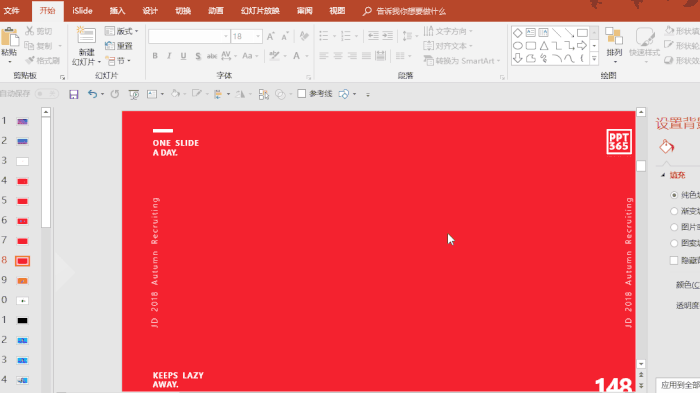Select Solid fill (纯色) radio button
Image resolution: width=700 pixels, height=393 pixels.
674,195
